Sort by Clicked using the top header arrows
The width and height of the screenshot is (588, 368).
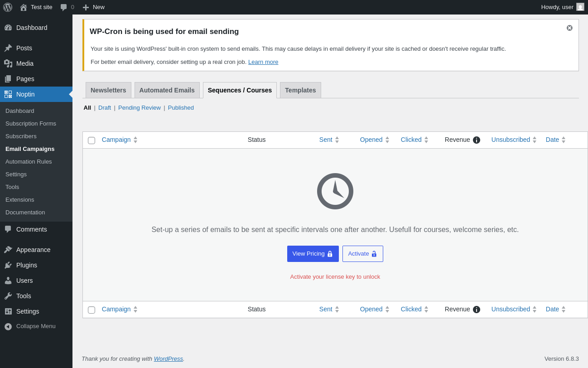(426, 140)
